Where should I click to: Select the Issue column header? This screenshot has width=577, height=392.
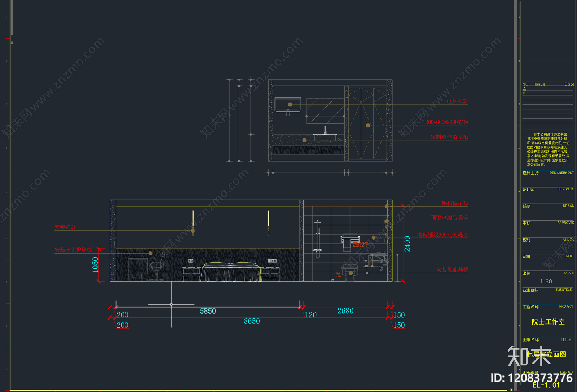540,84
